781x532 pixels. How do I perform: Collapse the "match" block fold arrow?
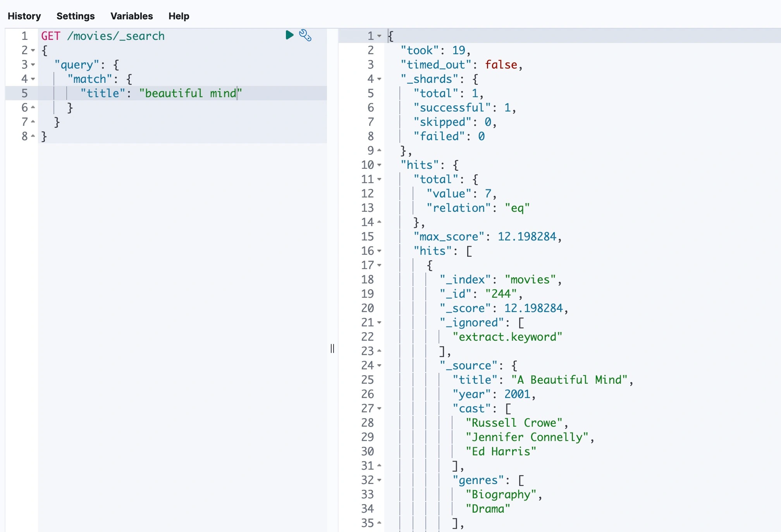click(33, 79)
